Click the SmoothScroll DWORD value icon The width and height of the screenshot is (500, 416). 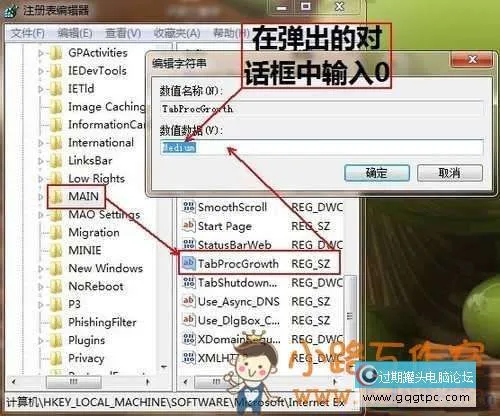coord(189,207)
